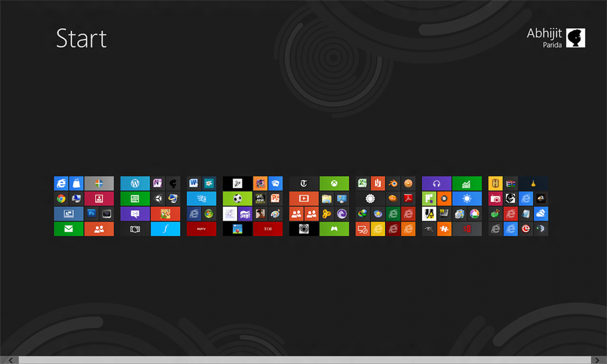
Task: Open the blue SkyDrive cloud tile
Action: [x=541, y=214]
